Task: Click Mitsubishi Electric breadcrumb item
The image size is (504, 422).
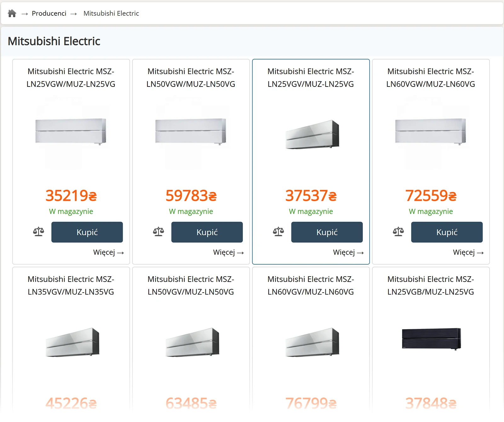Action: tap(111, 13)
